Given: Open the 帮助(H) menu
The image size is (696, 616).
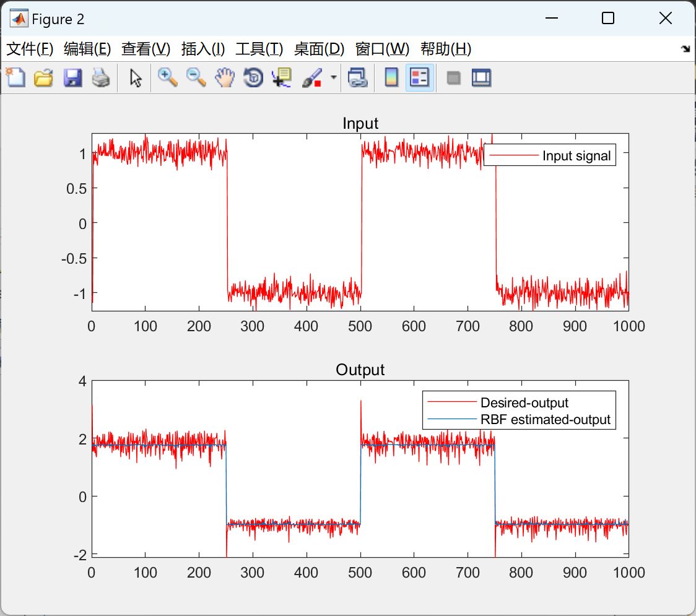Looking at the screenshot, I should pos(446,49).
